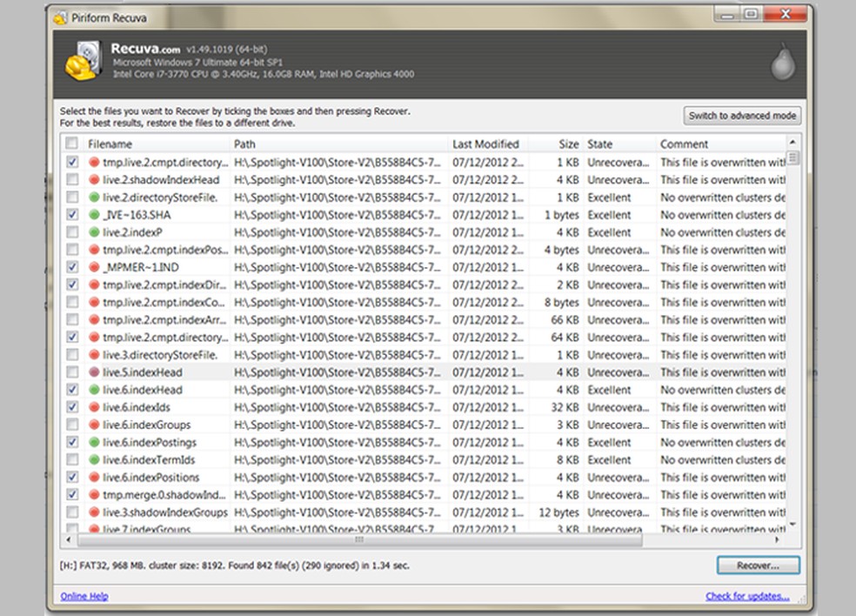The image size is (856, 616).
Task: Click the vertical scrollbar down arrow
Action: pyautogui.click(x=792, y=525)
